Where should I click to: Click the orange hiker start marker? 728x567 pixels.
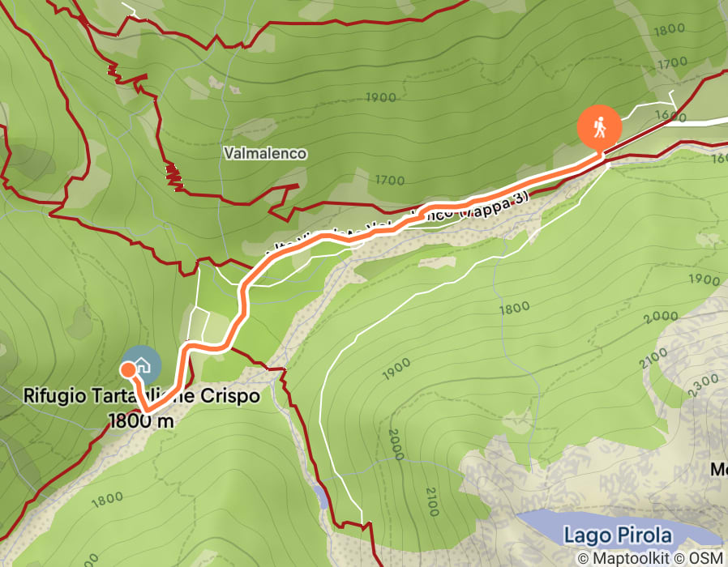[x=599, y=128]
